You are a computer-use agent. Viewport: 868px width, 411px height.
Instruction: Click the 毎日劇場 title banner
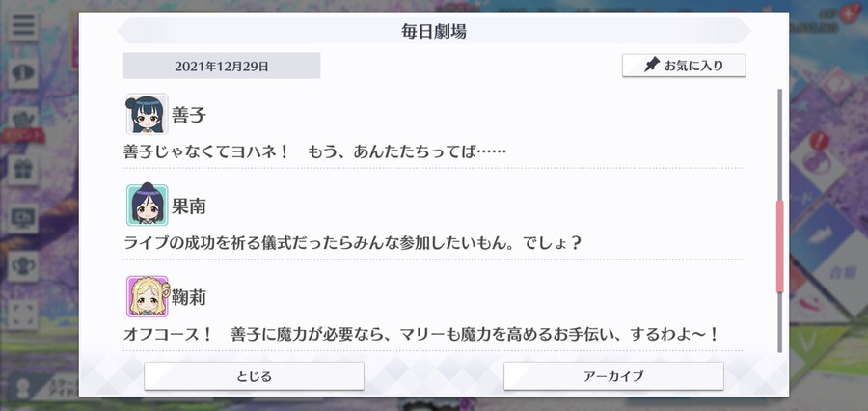pyautogui.click(x=434, y=31)
